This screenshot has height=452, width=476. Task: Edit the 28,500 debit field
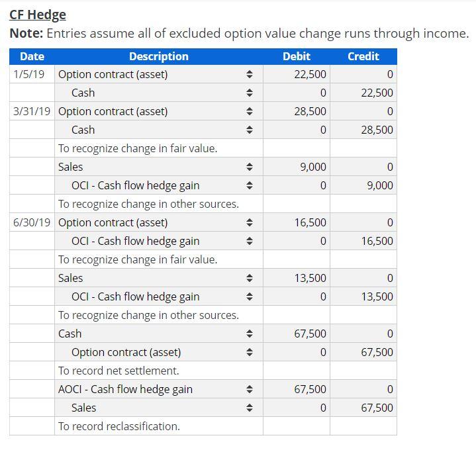pyautogui.click(x=297, y=111)
